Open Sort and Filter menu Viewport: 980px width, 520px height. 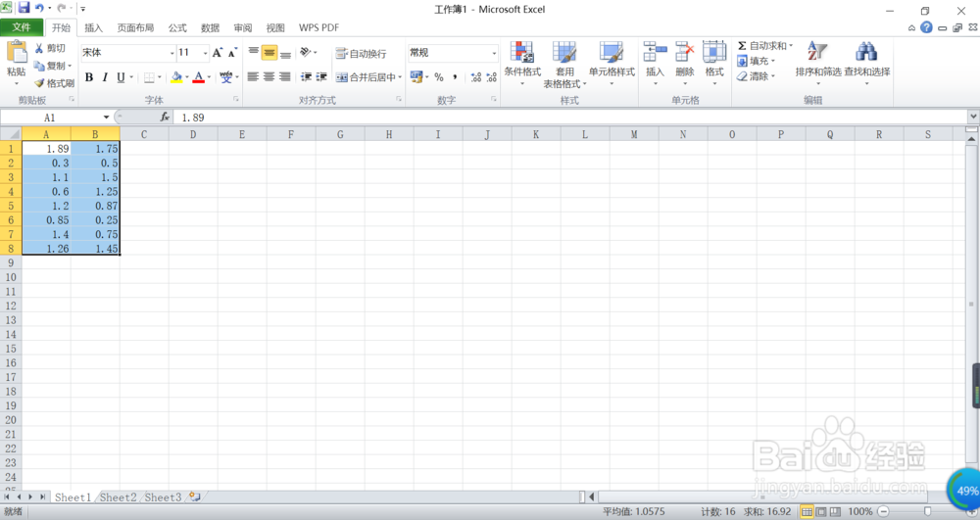pos(817,63)
